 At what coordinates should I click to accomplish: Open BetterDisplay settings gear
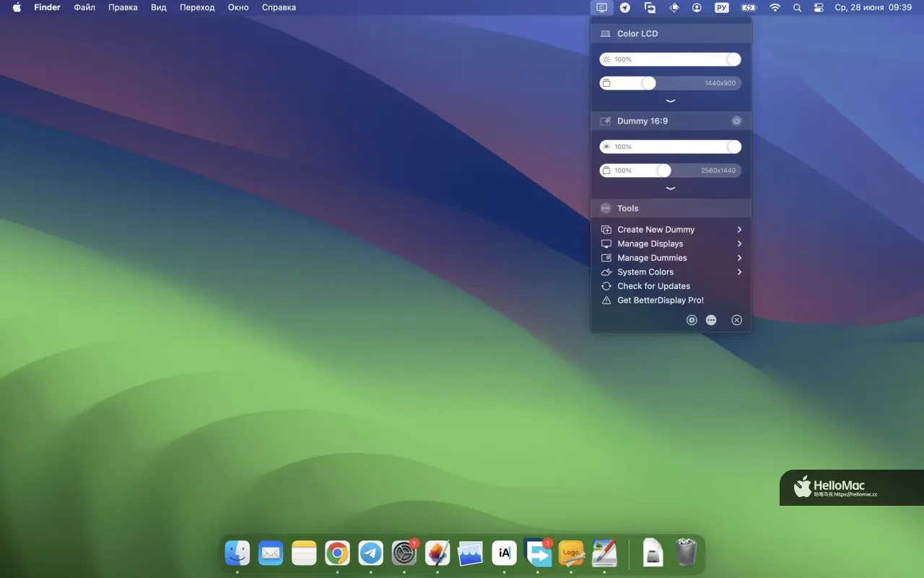(x=692, y=320)
